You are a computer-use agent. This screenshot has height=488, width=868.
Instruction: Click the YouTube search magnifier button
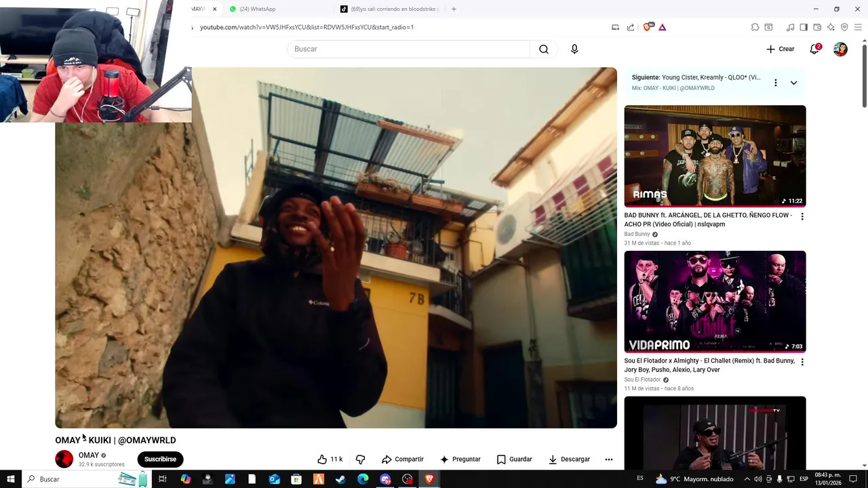[544, 49]
